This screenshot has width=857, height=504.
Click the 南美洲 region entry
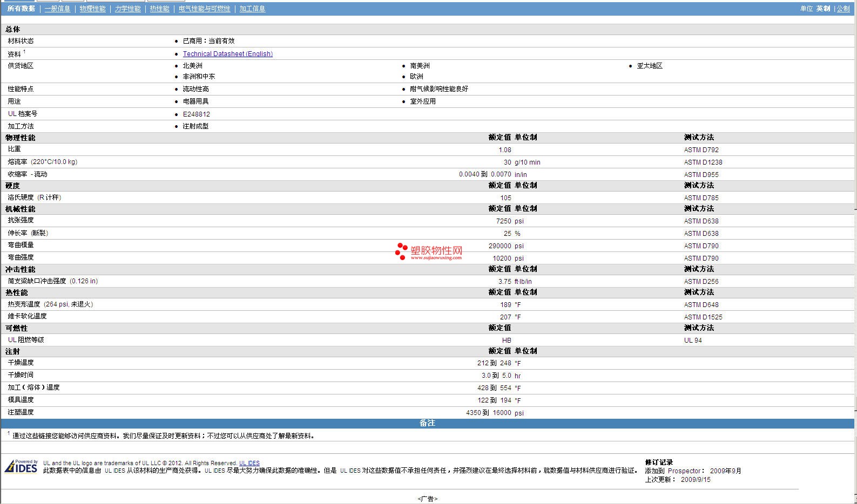tap(420, 66)
